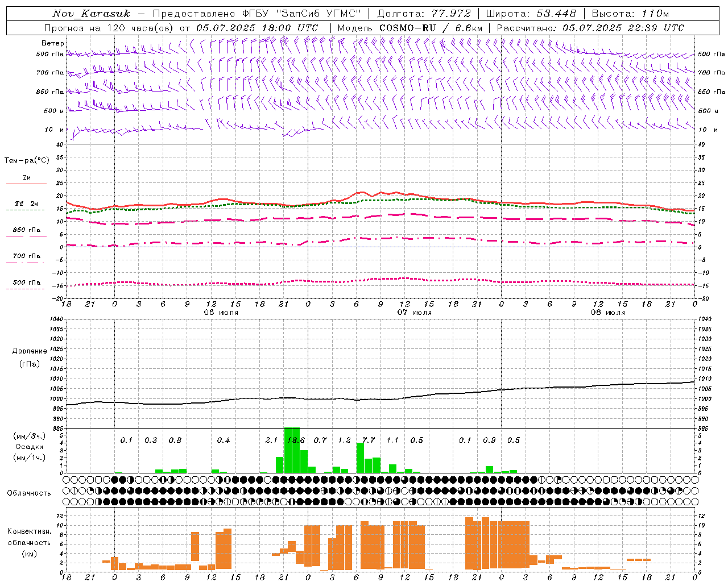Click the '1.1' precipitation total value
The width and height of the screenshot is (728, 582).
392,440
